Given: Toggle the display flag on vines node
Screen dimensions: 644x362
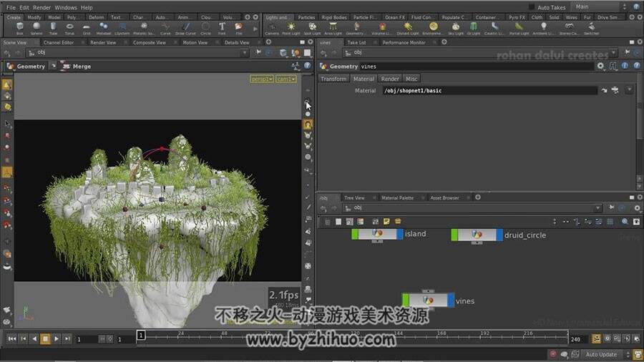Looking at the screenshot, I should click(451, 300).
